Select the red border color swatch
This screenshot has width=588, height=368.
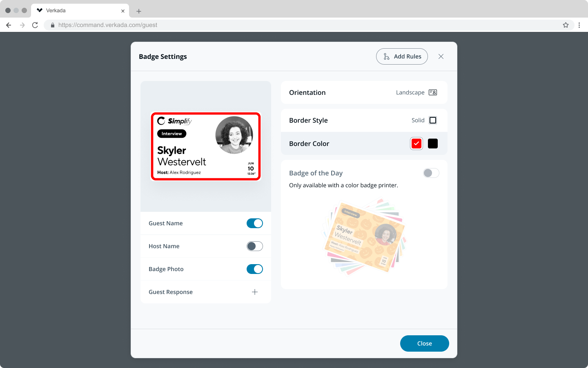(416, 144)
